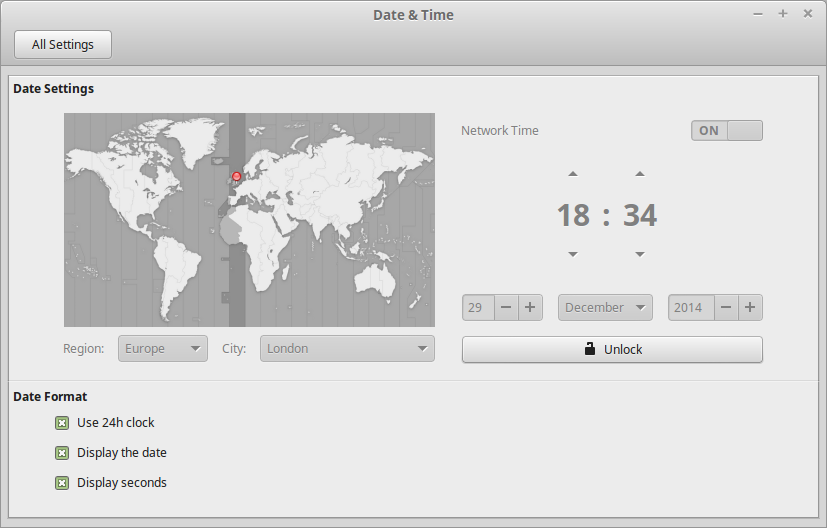Toggle Use 24h clock checkbox
The image size is (827, 528).
62,423
